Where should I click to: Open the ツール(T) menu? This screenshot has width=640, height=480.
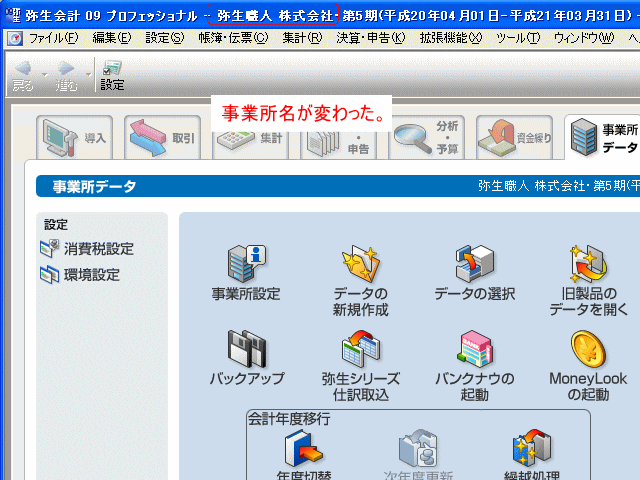click(x=518, y=38)
